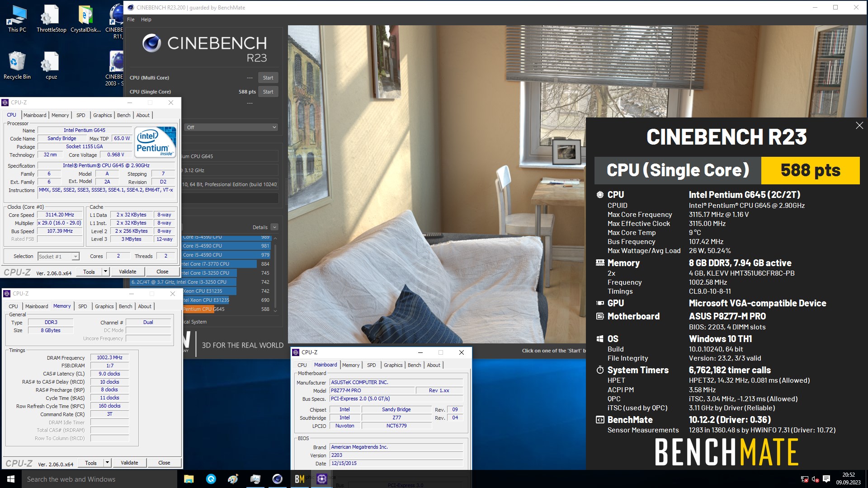The width and height of the screenshot is (868, 488).
Task: Open the Minimum Test Duration Off dropdown
Action: (x=231, y=127)
